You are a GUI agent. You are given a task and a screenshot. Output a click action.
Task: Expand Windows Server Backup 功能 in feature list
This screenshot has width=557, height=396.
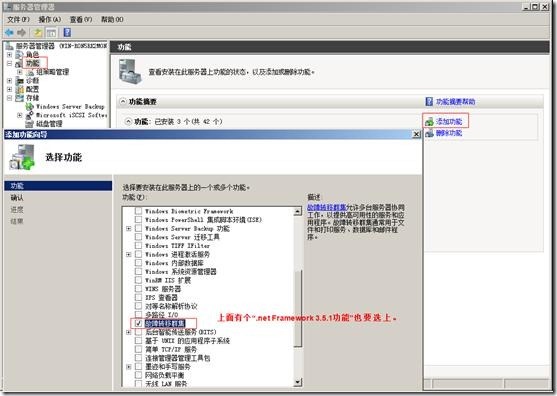pyautogui.click(x=129, y=229)
